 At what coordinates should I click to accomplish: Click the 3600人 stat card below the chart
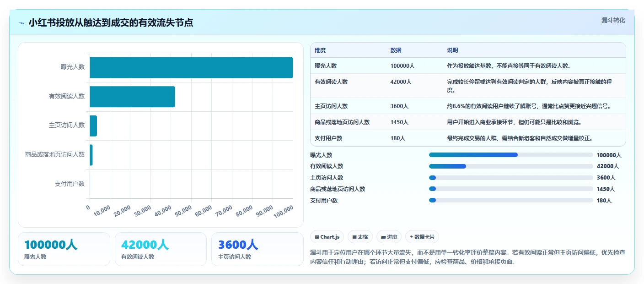(x=258, y=249)
